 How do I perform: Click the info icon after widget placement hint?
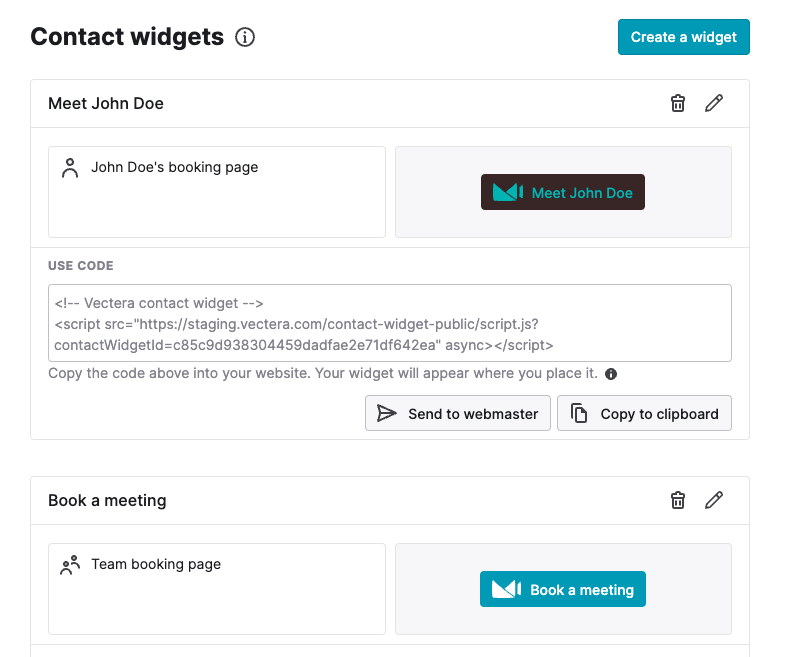point(611,374)
